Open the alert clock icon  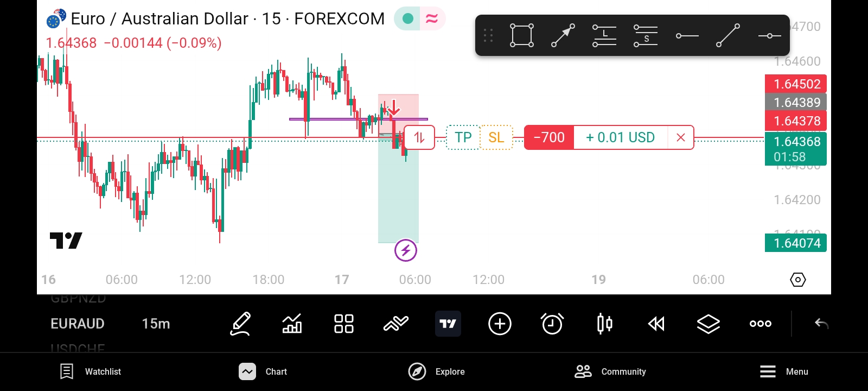coord(552,324)
